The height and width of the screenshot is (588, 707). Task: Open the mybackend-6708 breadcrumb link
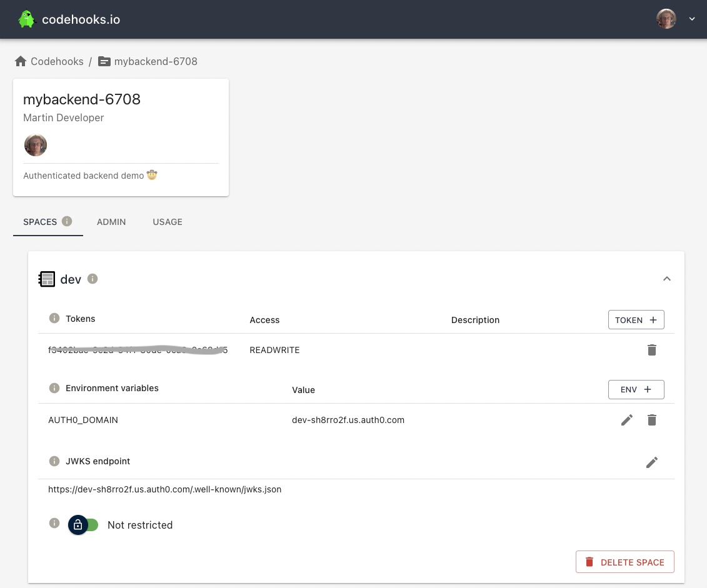156,61
